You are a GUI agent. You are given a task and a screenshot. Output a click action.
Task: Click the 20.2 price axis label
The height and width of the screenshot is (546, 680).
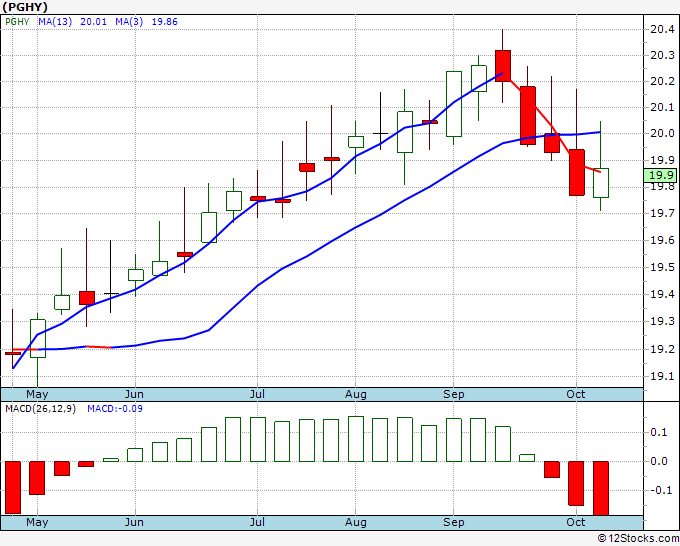[662, 82]
